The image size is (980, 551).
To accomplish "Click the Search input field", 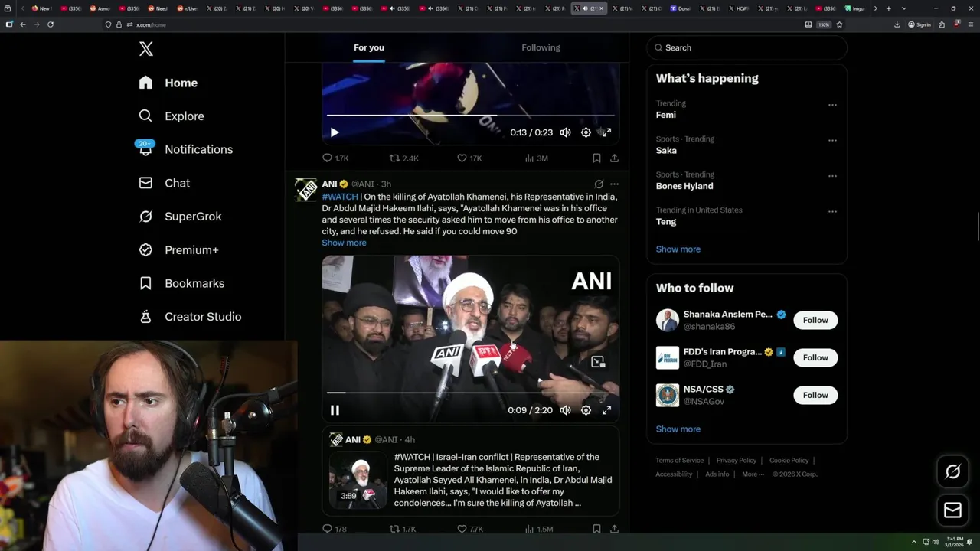I will pos(746,47).
